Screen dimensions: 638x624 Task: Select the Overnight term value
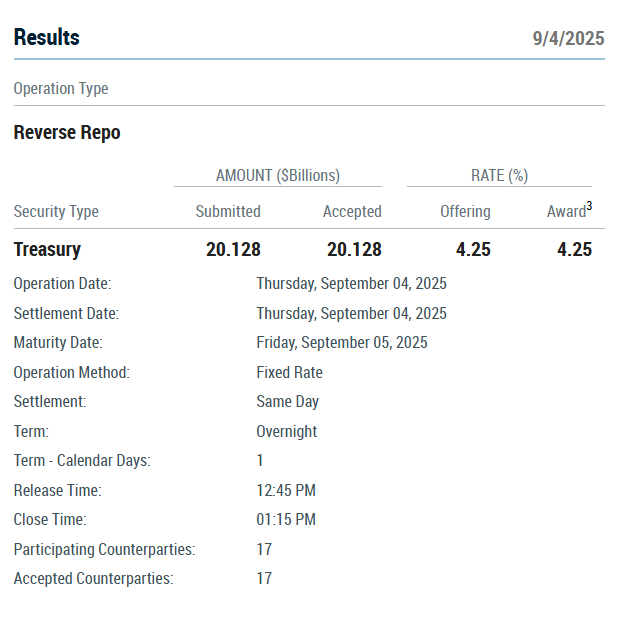[x=286, y=432]
